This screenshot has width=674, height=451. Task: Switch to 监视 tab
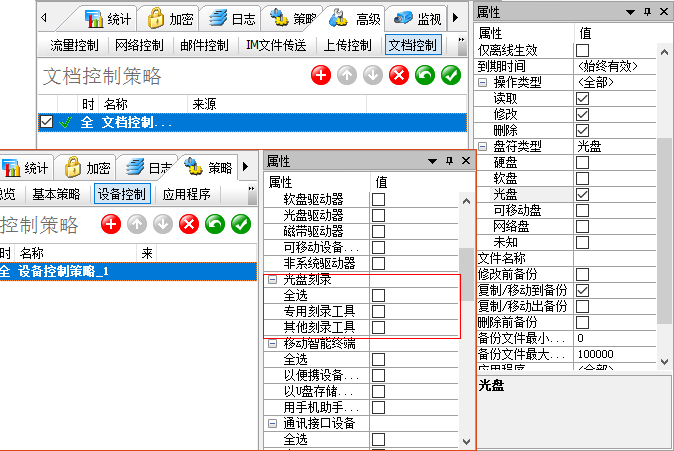click(417, 19)
